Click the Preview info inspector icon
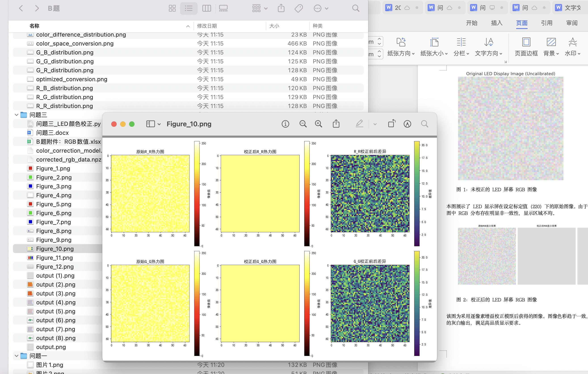Viewport: 588px width, 374px height. pos(285,124)
